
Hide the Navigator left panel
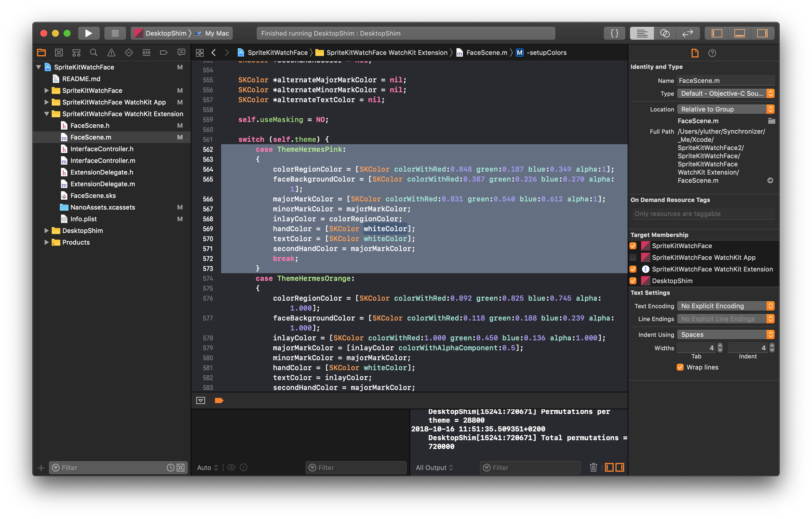[x=717, y=33]
